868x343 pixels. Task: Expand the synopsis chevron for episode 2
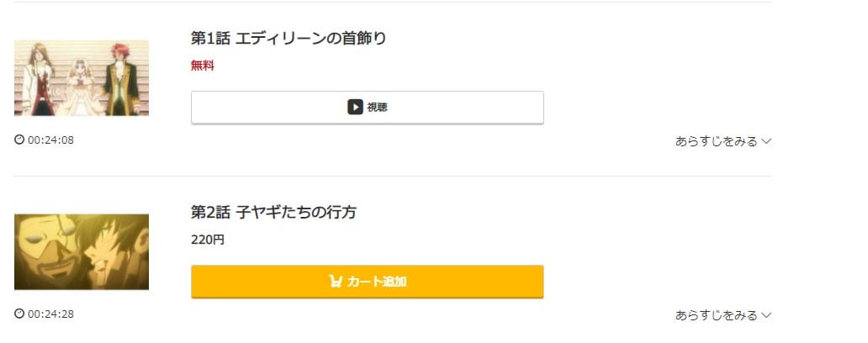tap(766, 315)
